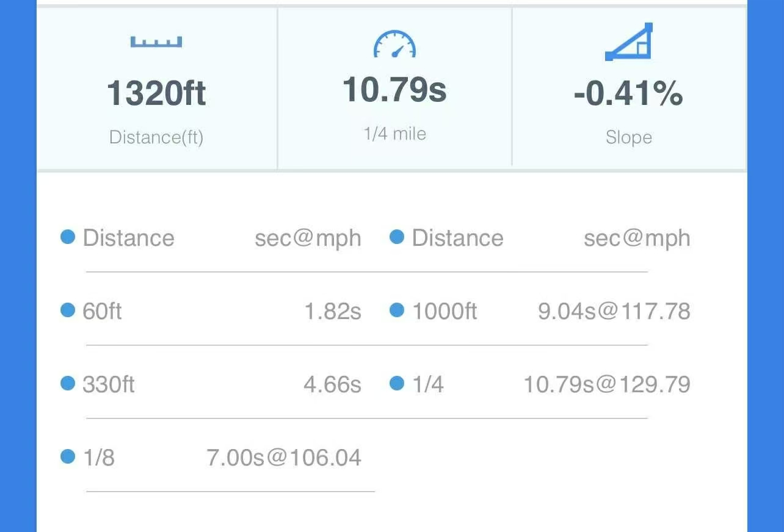Tap the 10.79s quarter mile time
Viewport: 784px width, 532px height.
point(394,90)
